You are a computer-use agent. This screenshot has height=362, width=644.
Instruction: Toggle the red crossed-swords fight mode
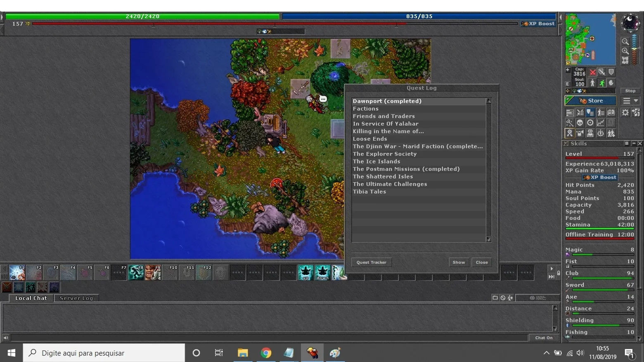pos(592,72)
